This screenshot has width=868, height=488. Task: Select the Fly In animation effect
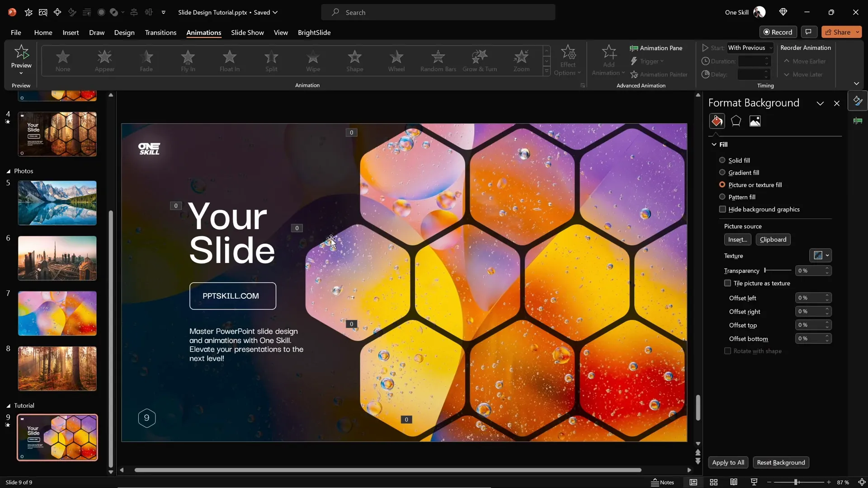(x=188, y=61)
